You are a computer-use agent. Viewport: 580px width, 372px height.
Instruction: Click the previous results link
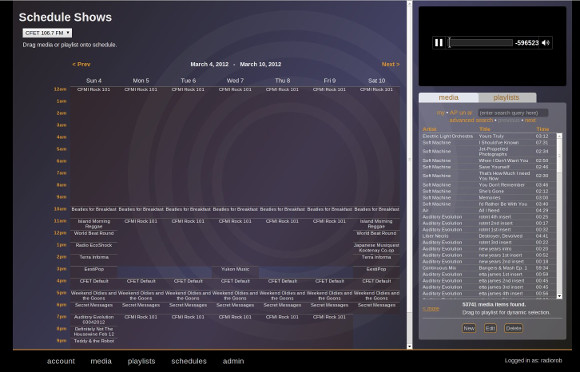[x=509, y=120]
